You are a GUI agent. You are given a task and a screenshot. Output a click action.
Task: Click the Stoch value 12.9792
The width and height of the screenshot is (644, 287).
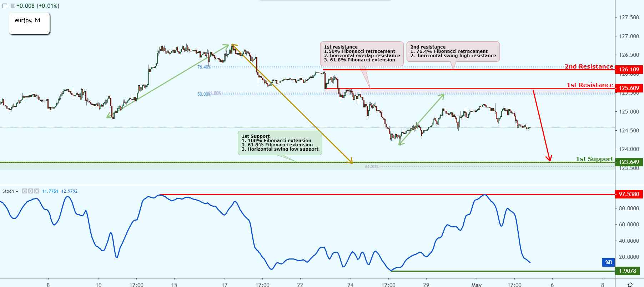[x=69, y=191]
